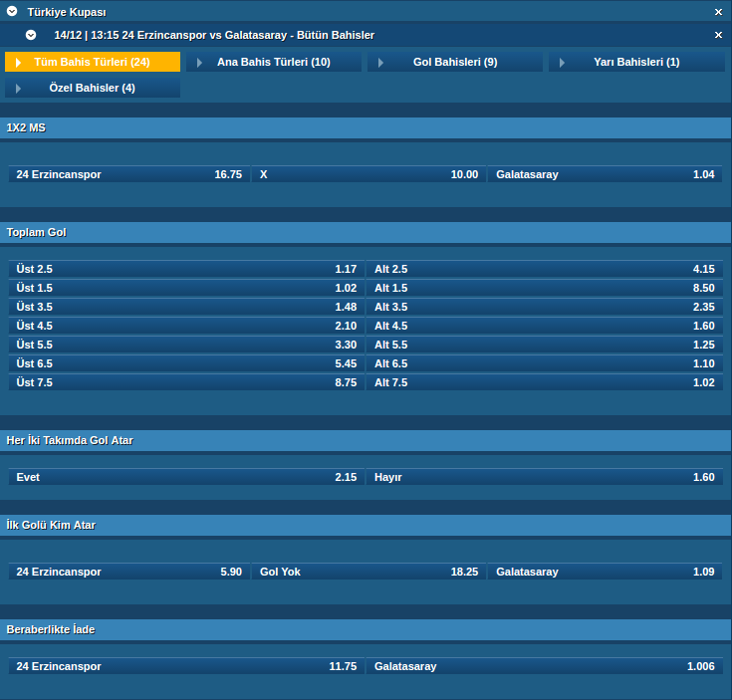Bet Erzincanspor draw-no-bet at 11.75
Screen dimensions: 732x700
(x=186, y=666)
